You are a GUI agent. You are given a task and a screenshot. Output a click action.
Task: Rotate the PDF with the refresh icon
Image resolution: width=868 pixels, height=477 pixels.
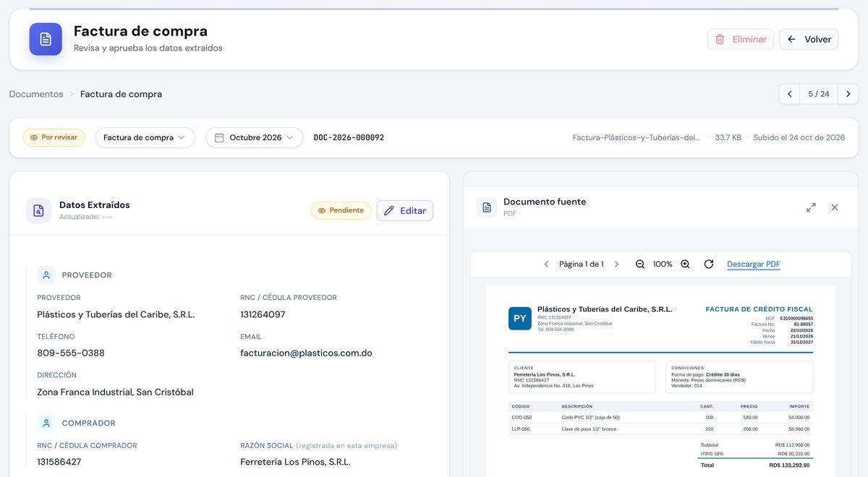[x=709, y=265]
